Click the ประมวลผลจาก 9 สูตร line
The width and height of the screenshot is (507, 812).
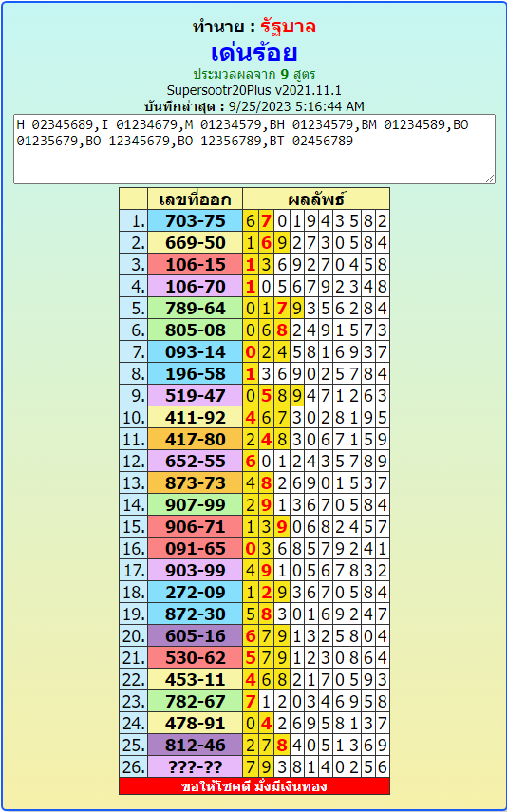point(253,74)
